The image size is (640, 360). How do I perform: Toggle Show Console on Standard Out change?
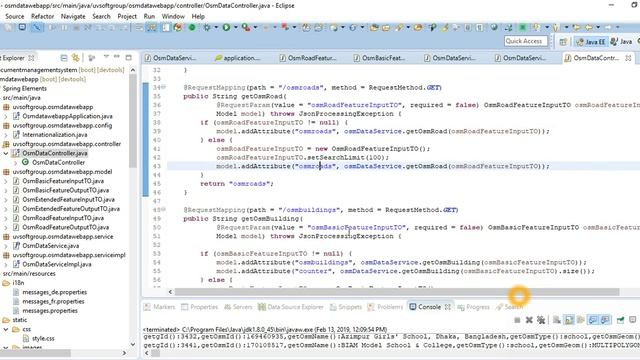[593, 320]
